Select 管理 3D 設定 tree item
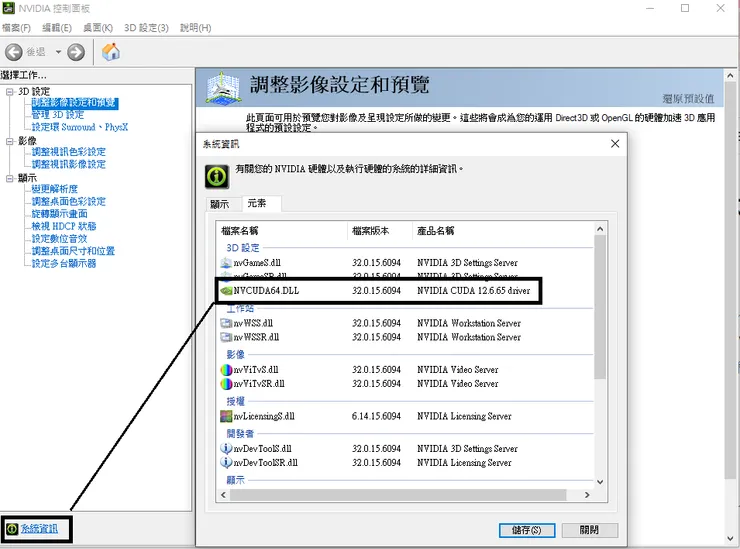Screen dimensions: 740x549 pos(58,115)
